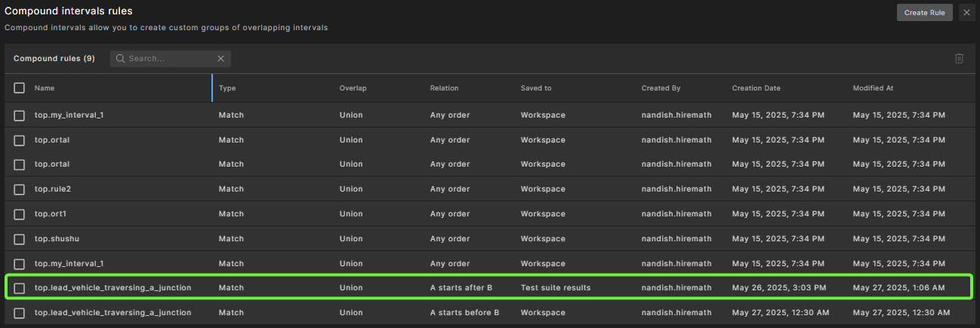Click the magnifier search icon
Viewport: 980px width, 328px height.
[120, 59]
